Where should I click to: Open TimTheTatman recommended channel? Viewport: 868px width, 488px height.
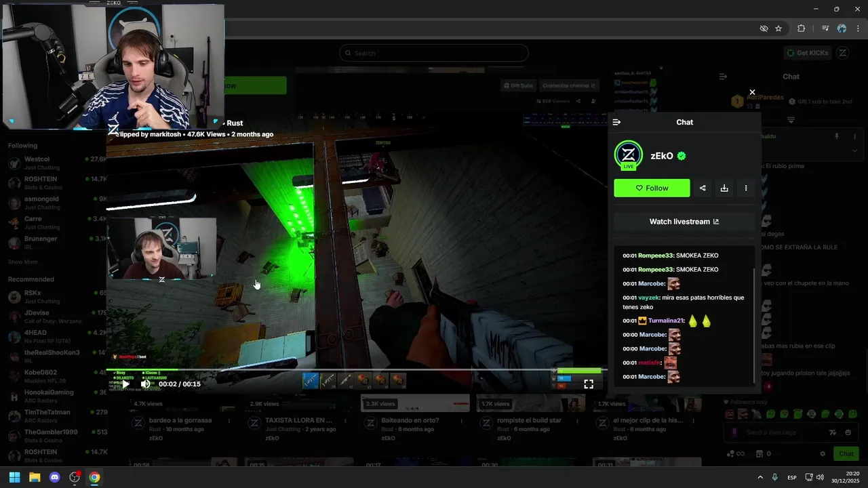tap(53, 415)
